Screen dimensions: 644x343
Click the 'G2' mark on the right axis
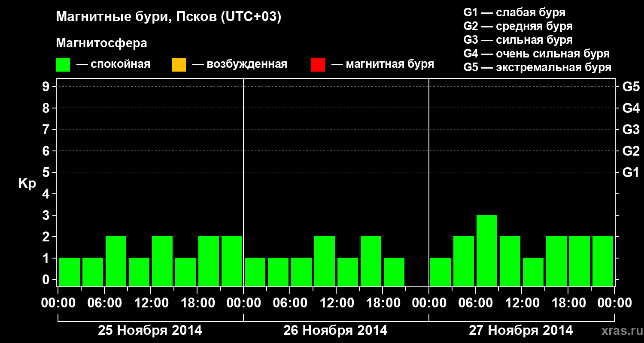631,151
